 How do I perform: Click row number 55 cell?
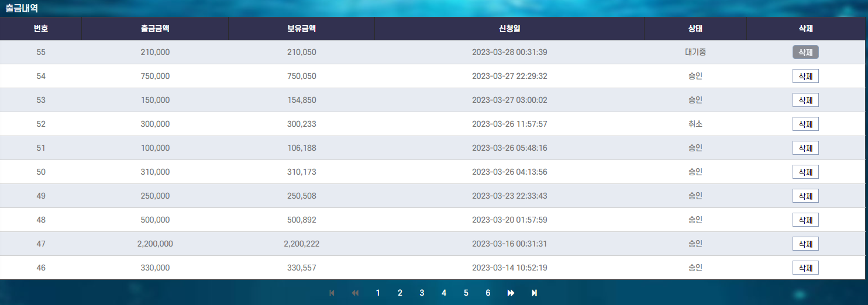(41, 52)
